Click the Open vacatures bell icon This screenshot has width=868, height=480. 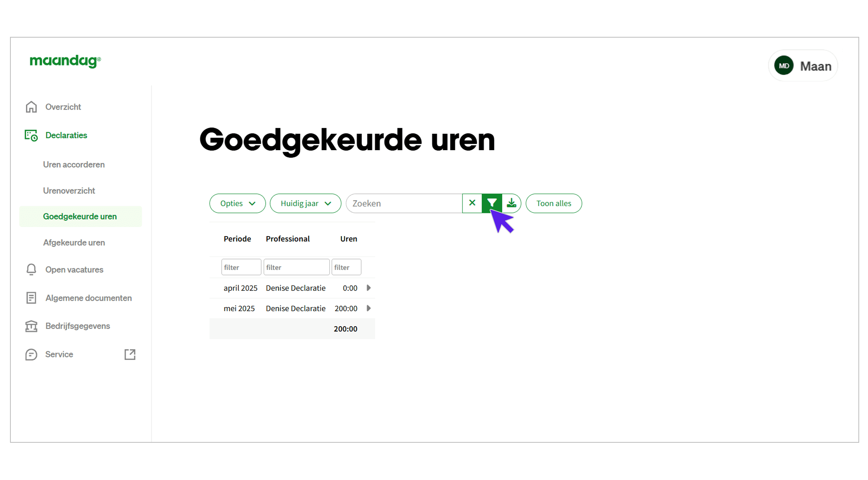tap(31, 269)
